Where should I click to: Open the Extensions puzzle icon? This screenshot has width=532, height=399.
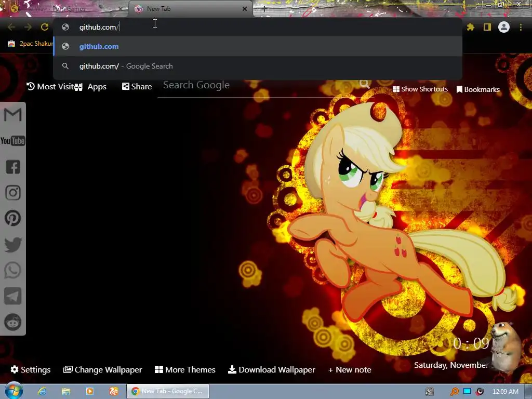click(x=471, y=27)
